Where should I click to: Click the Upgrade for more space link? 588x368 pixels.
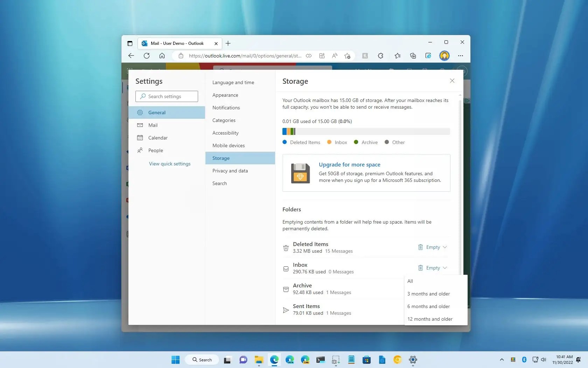tap(349, 164)
